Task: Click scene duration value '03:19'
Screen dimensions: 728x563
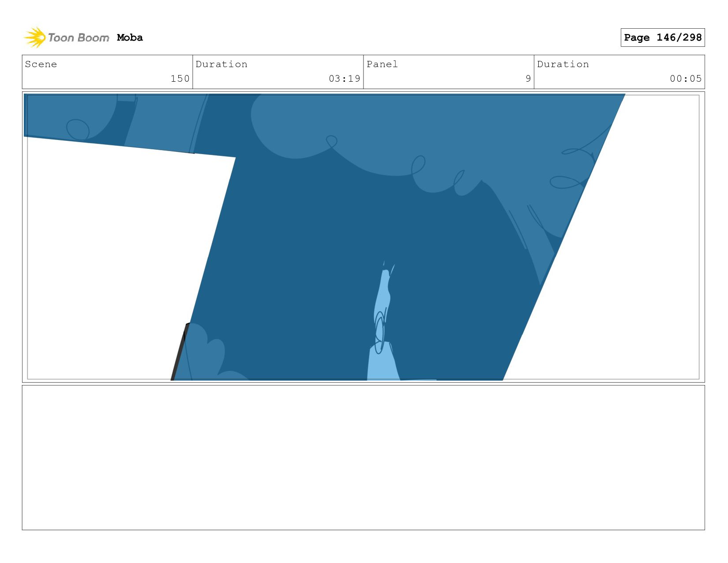Action: pyautogui.click(x=345, y=79)
